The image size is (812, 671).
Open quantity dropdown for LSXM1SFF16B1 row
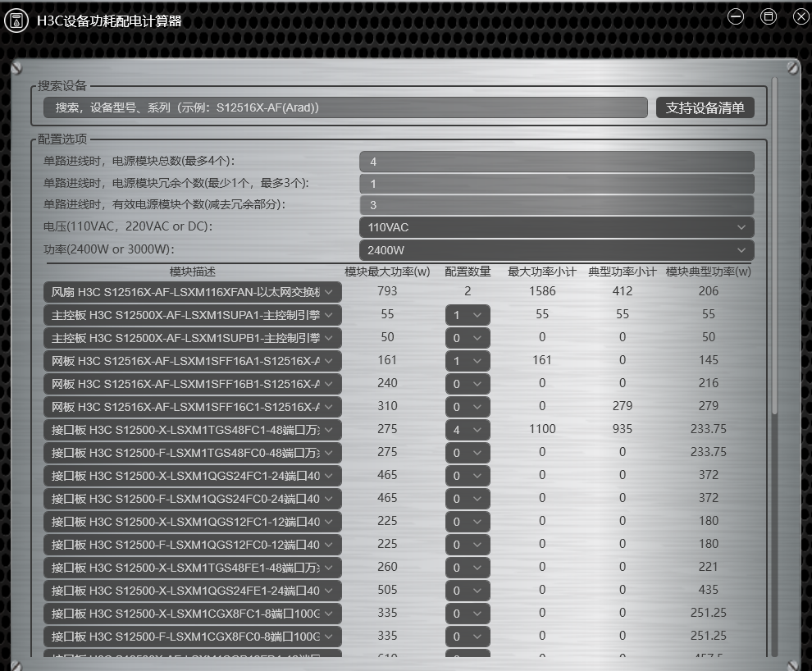pos(468,384)
